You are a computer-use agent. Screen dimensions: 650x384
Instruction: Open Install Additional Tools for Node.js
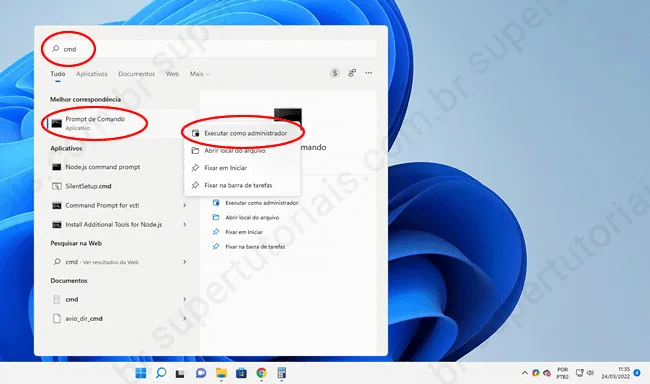click(x=114, y=224)
